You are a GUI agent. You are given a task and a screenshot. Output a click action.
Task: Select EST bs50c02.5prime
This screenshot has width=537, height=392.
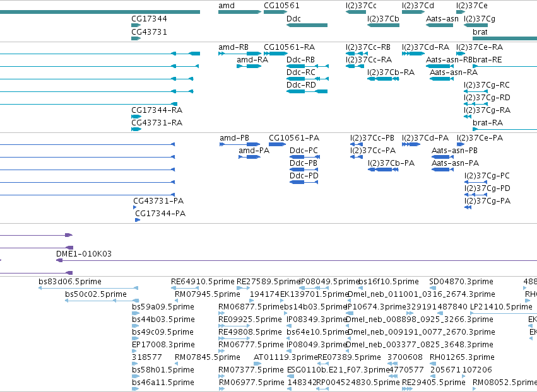[x=96, y=294]
